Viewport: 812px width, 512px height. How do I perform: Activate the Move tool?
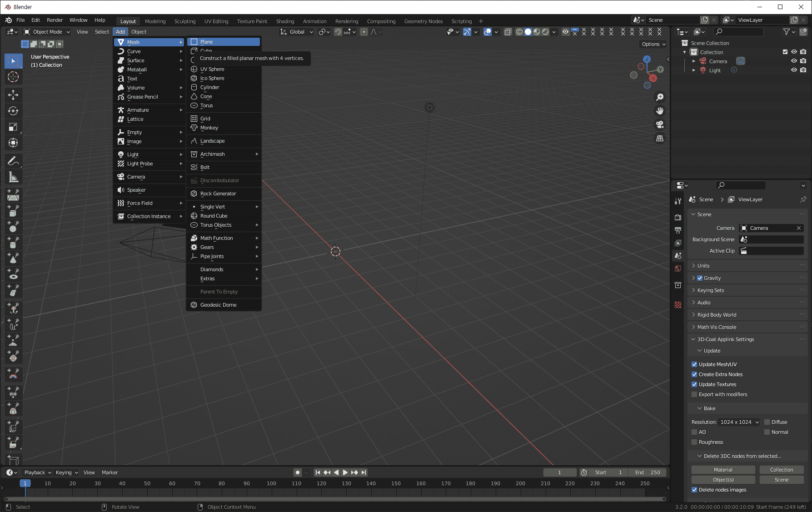coord(13,94)
